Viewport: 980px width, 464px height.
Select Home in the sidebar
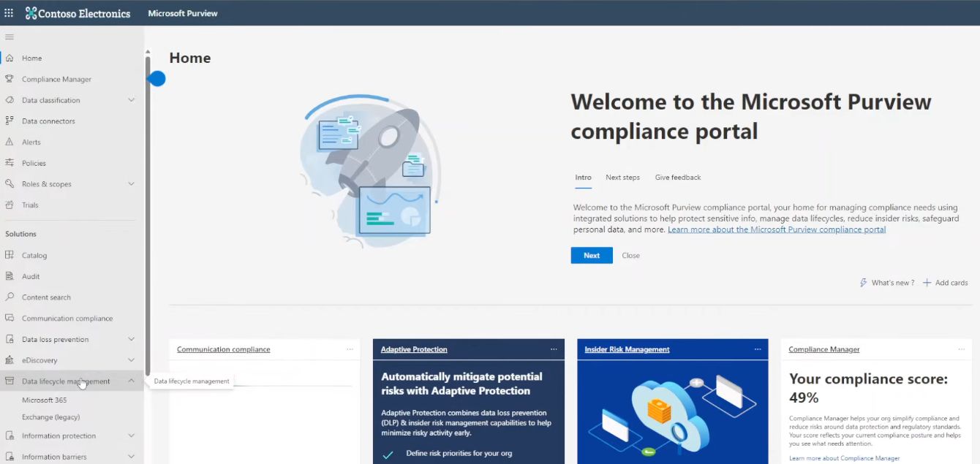tap(31, 58)
